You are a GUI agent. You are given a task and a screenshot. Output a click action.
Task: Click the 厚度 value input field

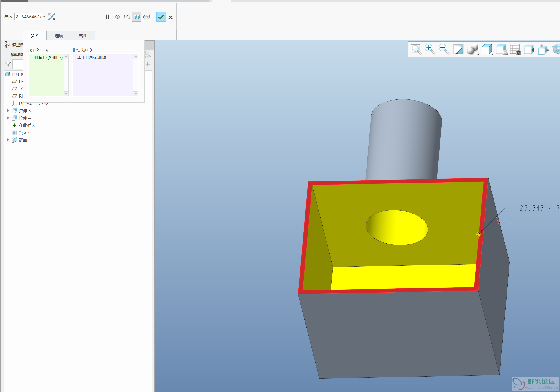coord(28,17)
